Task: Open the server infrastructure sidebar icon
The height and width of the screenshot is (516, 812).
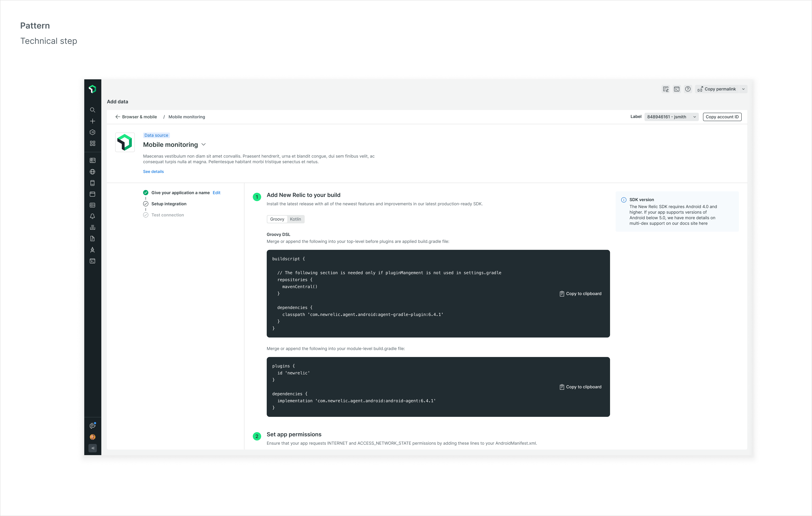Action: point(92,205)
